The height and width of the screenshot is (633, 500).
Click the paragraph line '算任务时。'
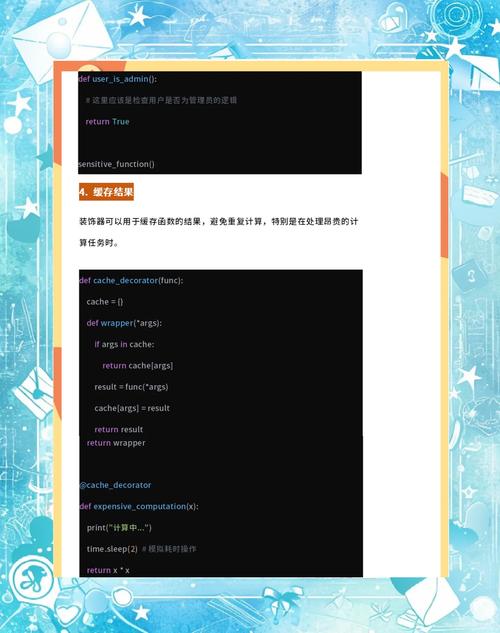coord(99,243)
